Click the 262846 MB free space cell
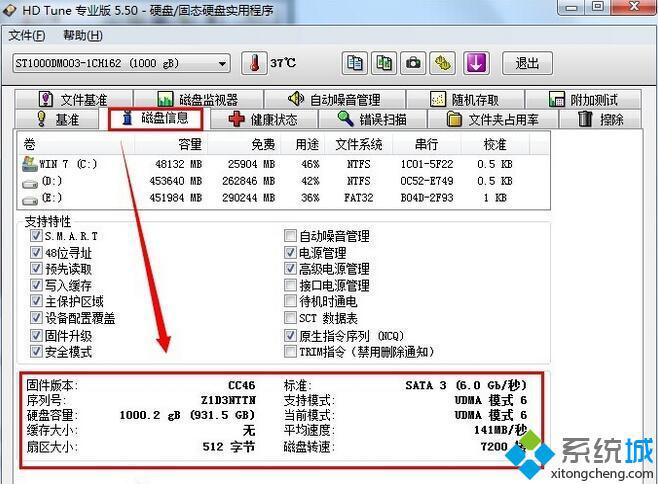Image resolution: width=658 pixels, height=484 pixels. coord(248,181)
